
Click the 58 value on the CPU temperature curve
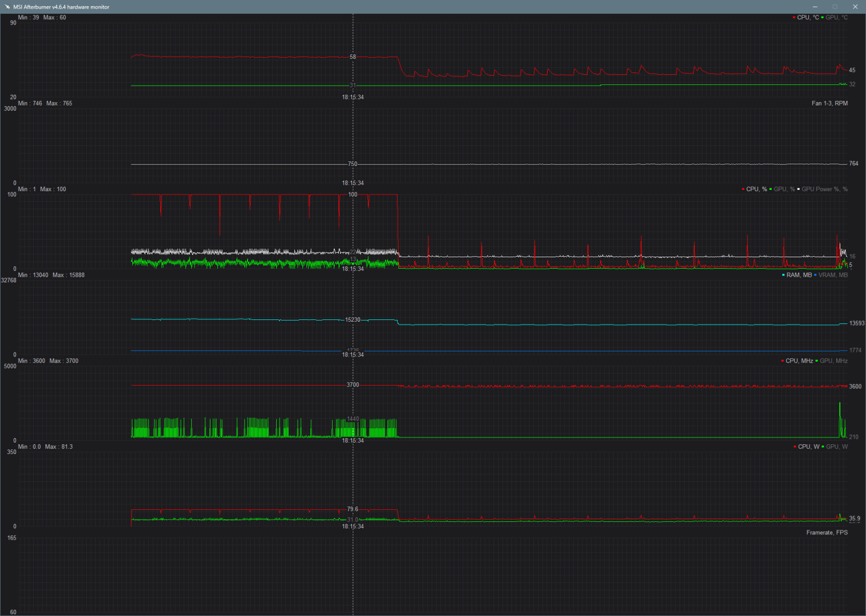pyautogui.click(x=353, y=57)
